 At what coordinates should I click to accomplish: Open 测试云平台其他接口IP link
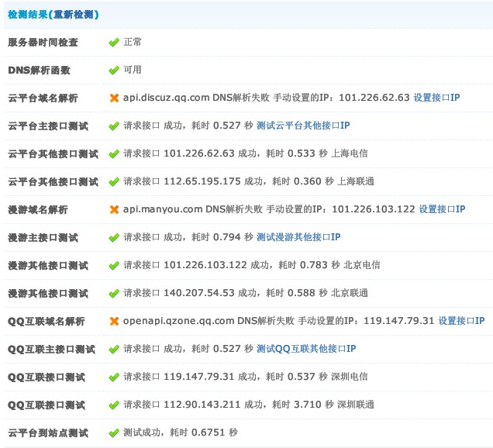[x=303, y=126]
